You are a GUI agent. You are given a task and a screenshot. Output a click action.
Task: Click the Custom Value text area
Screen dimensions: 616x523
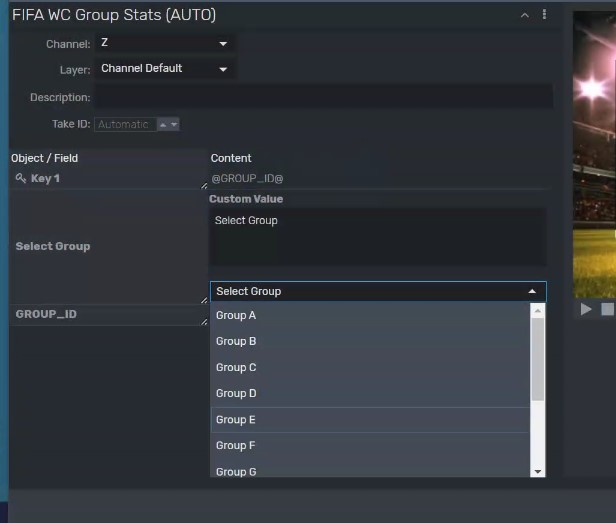378,237
